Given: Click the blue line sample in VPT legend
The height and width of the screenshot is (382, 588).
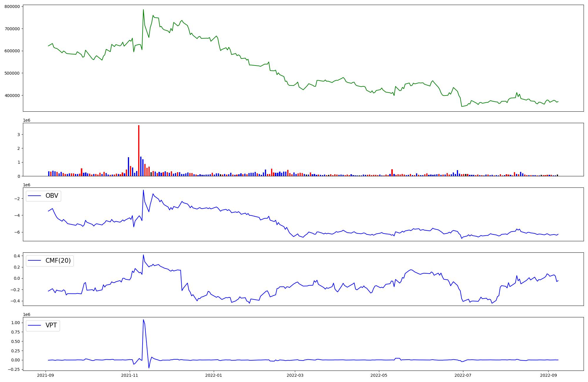Looking at the screenshot, I should tap(34, 326).
